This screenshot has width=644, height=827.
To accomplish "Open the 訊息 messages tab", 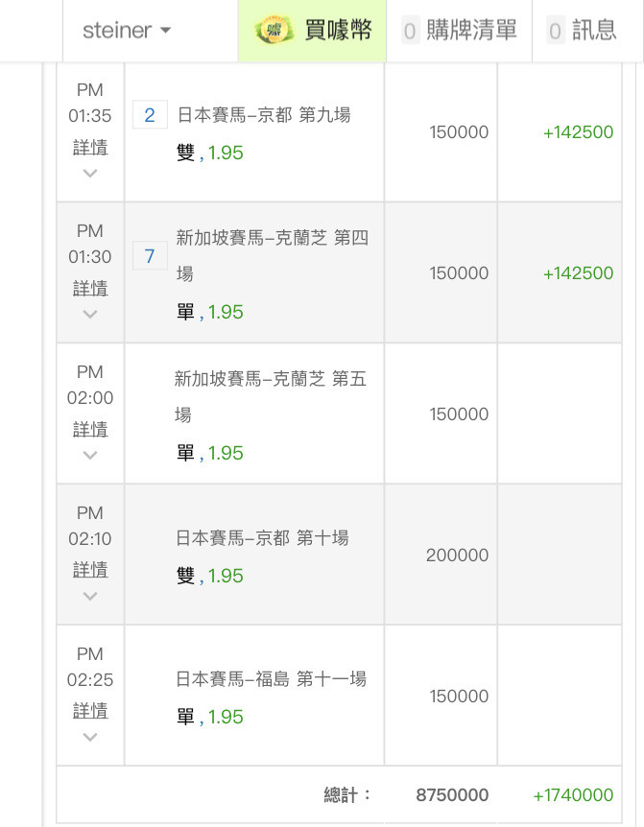I will click(x=582, y=30).
